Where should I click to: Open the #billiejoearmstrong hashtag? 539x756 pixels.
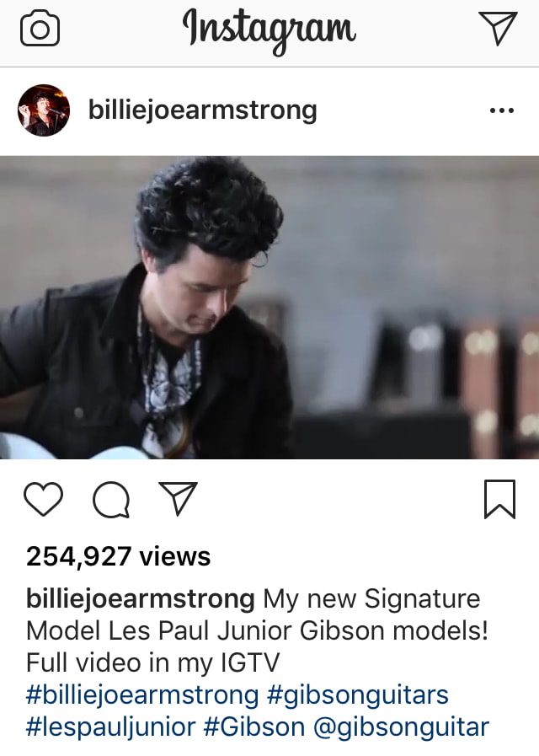pos(142,695)
